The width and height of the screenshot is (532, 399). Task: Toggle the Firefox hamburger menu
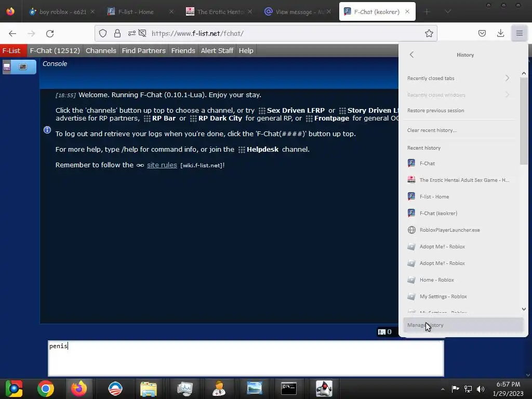520,33
